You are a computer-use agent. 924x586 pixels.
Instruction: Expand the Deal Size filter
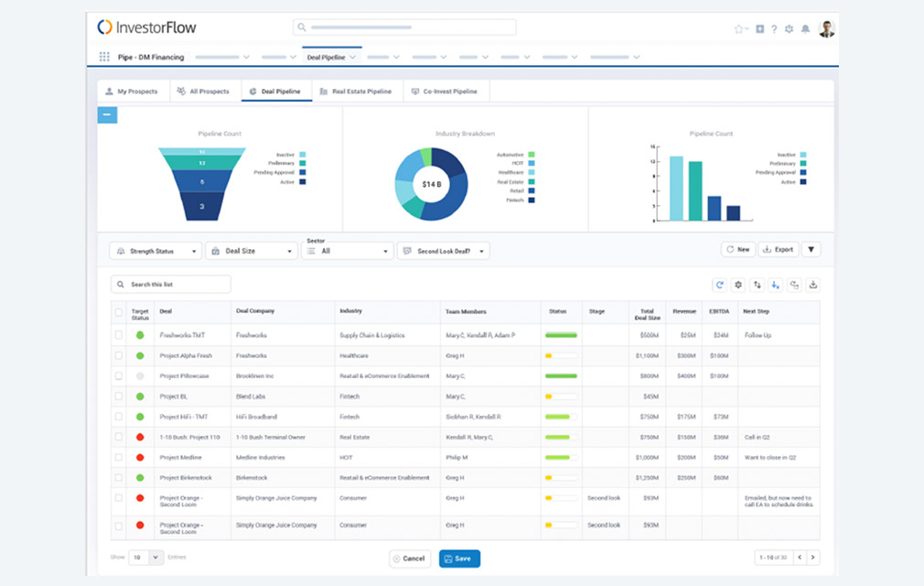251,250
